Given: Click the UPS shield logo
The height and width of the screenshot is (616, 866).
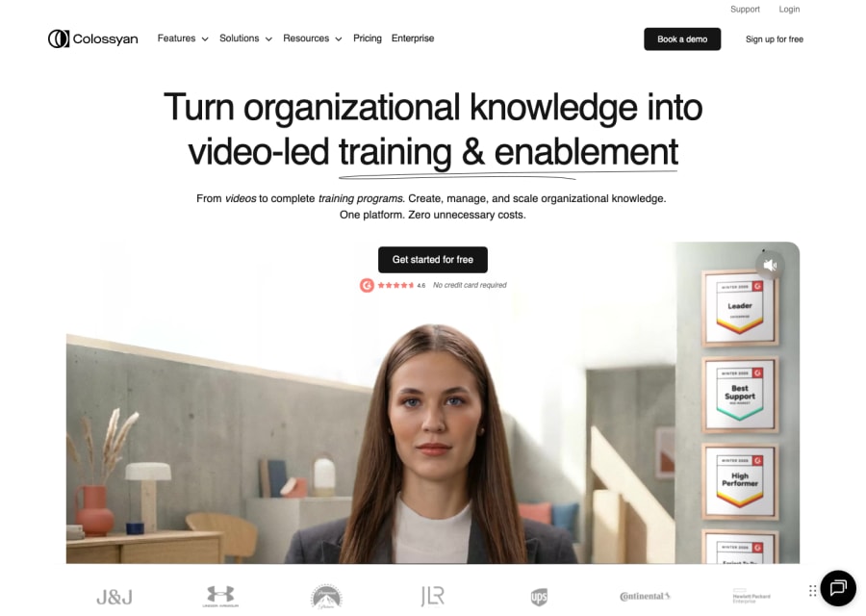Looking at the screenshot, I should coord(539,597).
